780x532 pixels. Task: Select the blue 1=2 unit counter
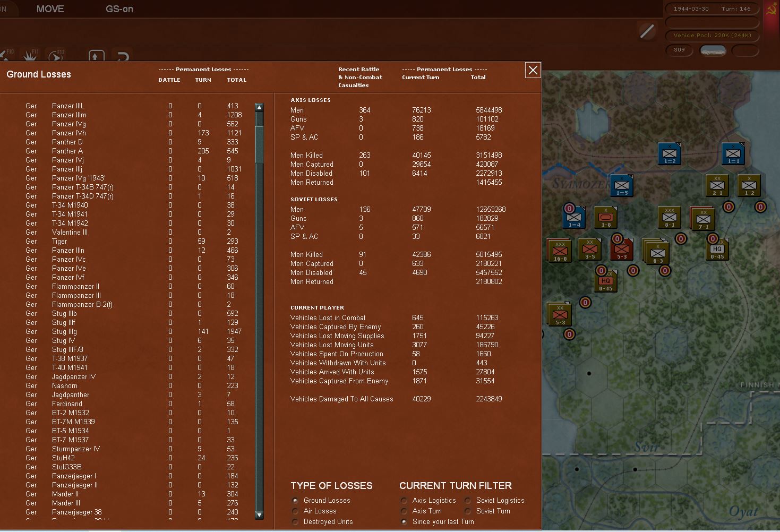coord(670,154)
